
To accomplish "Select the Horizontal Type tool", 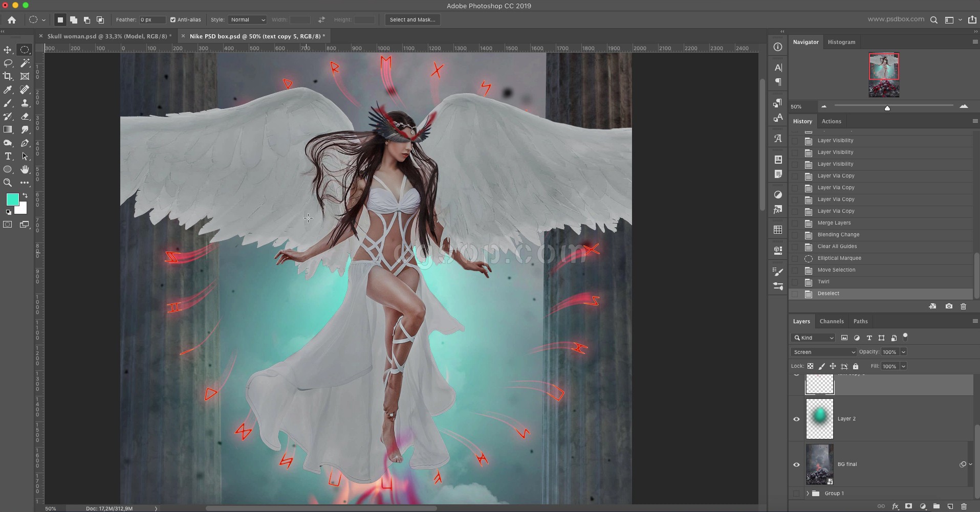I will tap(8, 156).
